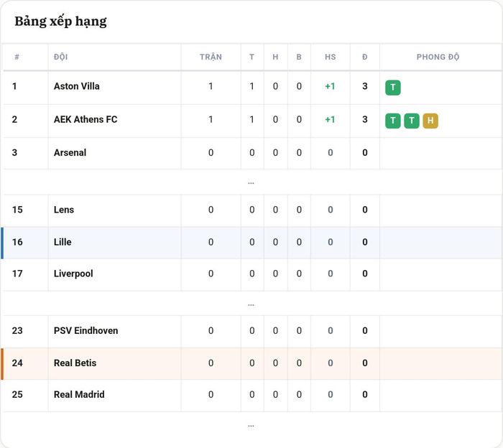Expand hidden rows between Arsenal and Lens
This screenshot has height=448, width=503.
coord(251,182)
